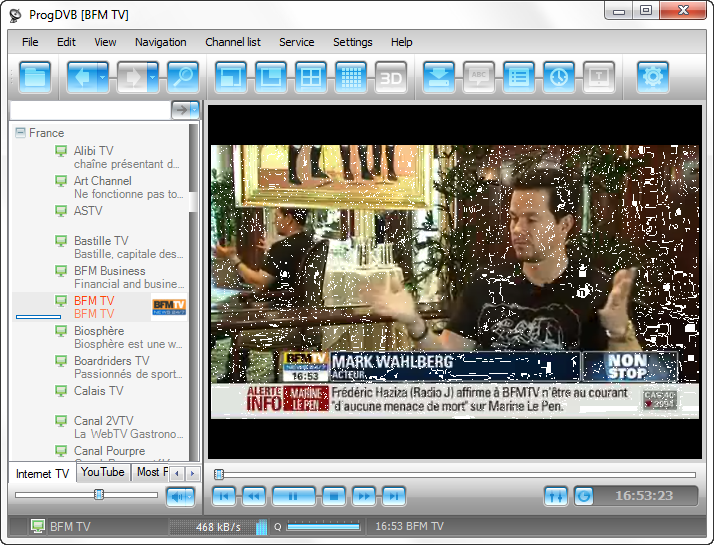Open the Channel list menu
714x545 pixels.
click(x=233, y=42)
